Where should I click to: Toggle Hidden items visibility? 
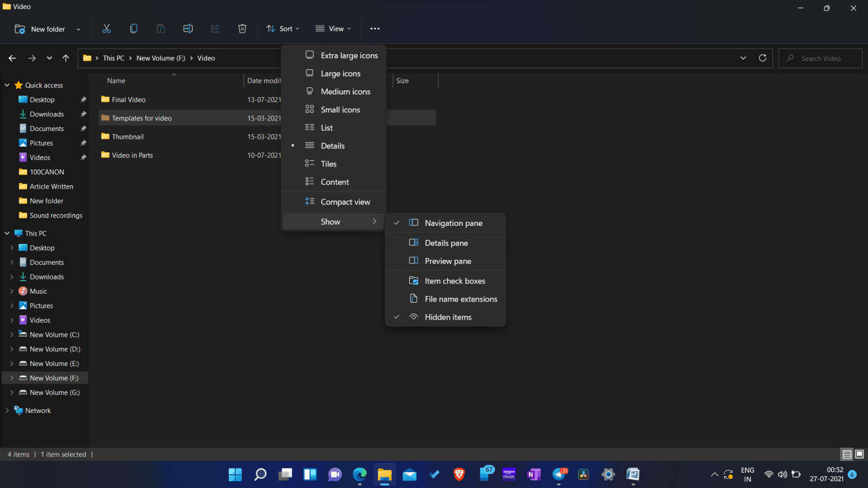[448, 317]
